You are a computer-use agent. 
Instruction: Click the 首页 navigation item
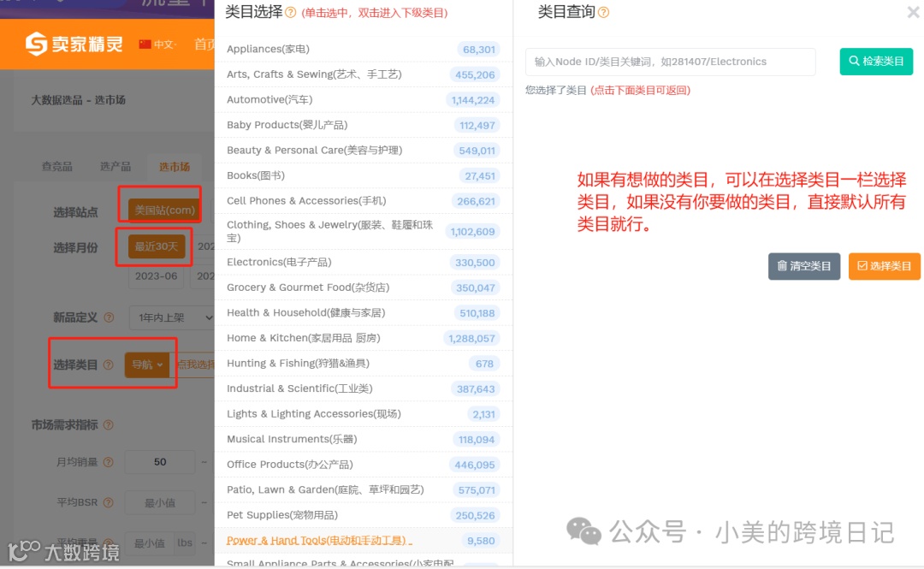click(204, 44)
